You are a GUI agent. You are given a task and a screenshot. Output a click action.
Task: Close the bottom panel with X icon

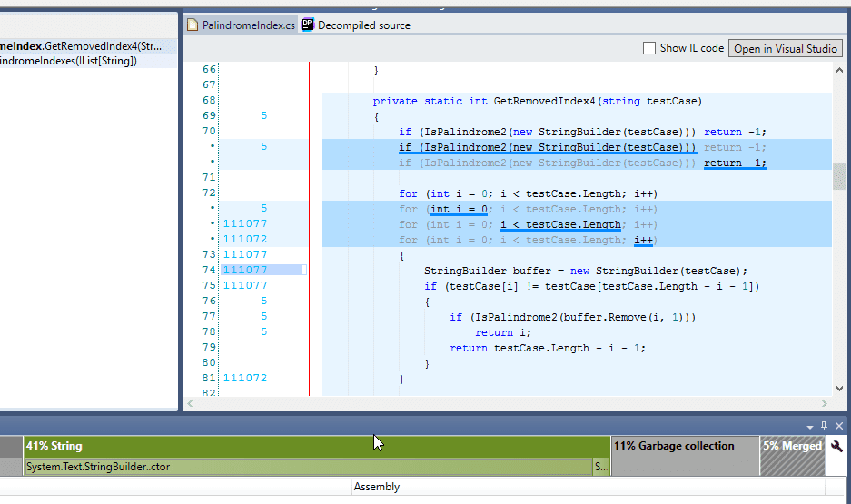tap(839, 425)
